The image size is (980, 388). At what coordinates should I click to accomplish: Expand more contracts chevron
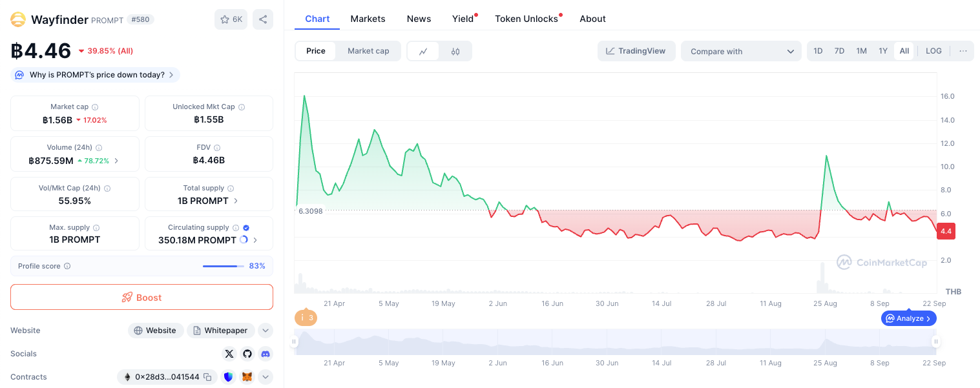click(266, 377)
